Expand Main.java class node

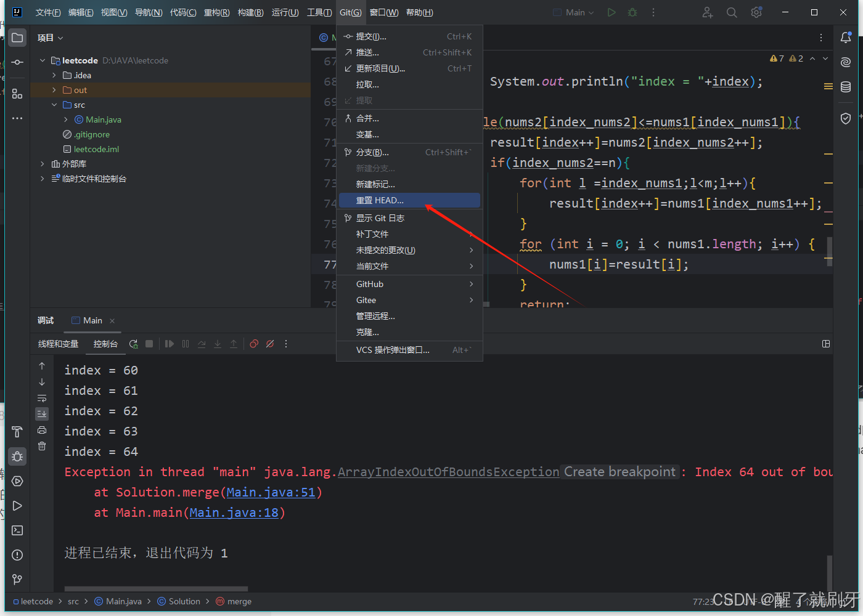point(66,120)
